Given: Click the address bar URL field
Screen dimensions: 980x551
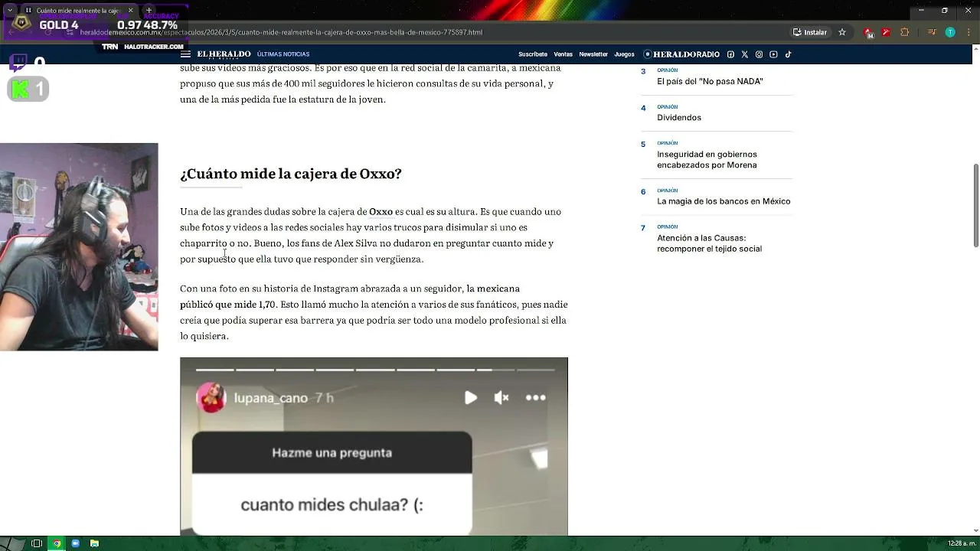Looking at the screenshot, I should (x=429, y=32).
